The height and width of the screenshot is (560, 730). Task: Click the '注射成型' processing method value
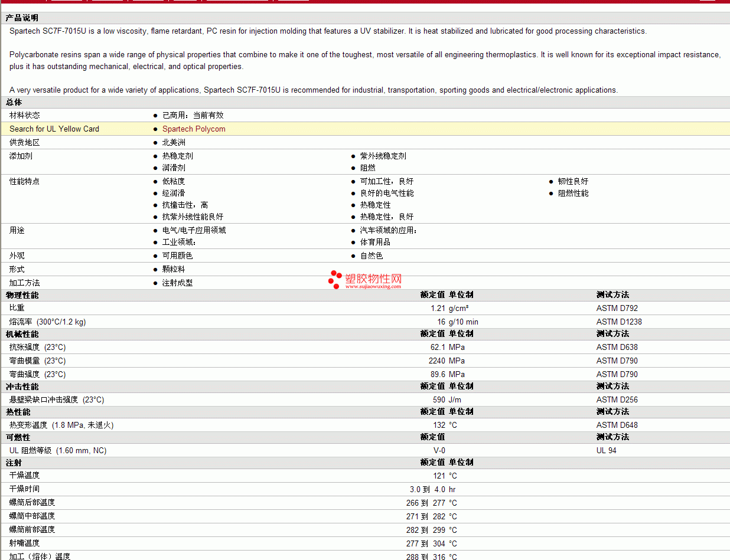(x=178, y=283)
